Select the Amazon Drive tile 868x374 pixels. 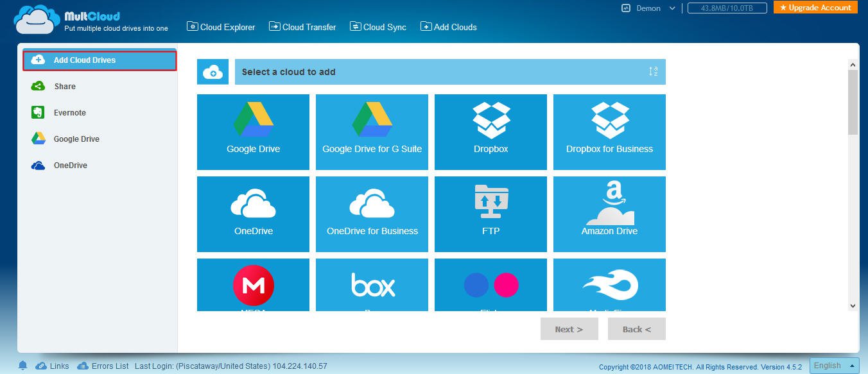(609, 214)
